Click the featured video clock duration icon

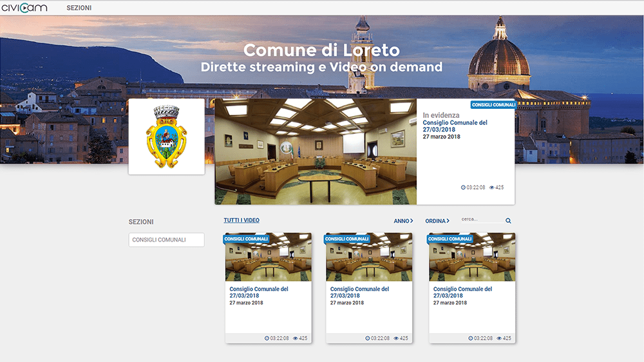coord(463,187)
